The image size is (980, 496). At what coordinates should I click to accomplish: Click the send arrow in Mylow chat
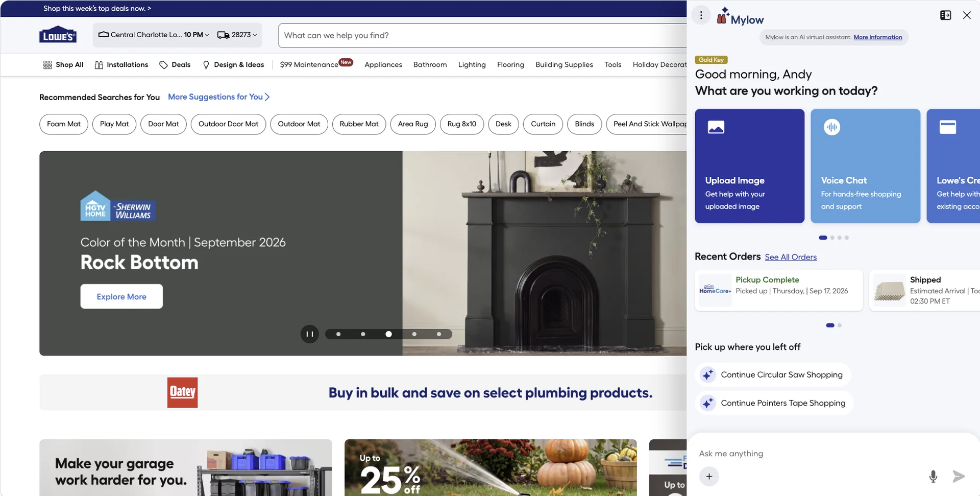coord(959,476)
